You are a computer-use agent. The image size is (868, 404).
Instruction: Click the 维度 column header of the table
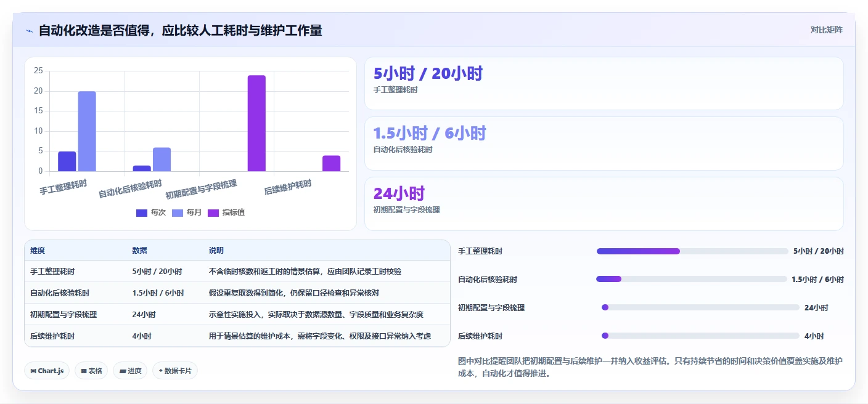(x=38, y=251)
